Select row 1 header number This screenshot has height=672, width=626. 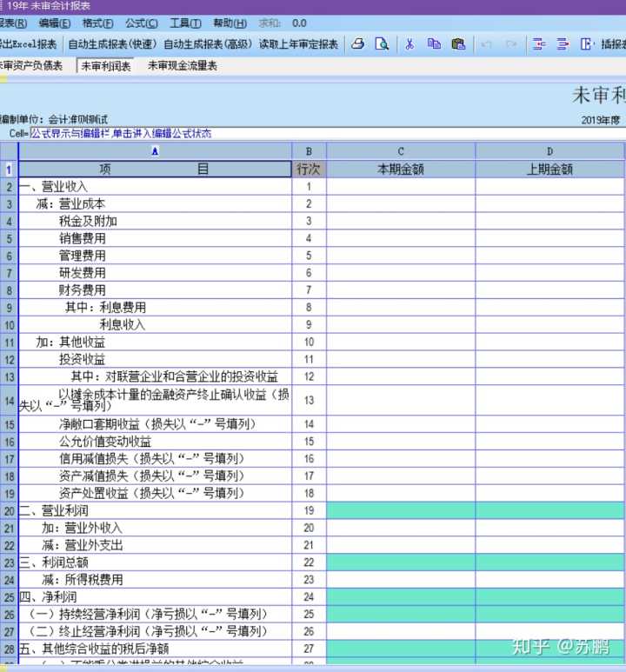coord(9,170)
